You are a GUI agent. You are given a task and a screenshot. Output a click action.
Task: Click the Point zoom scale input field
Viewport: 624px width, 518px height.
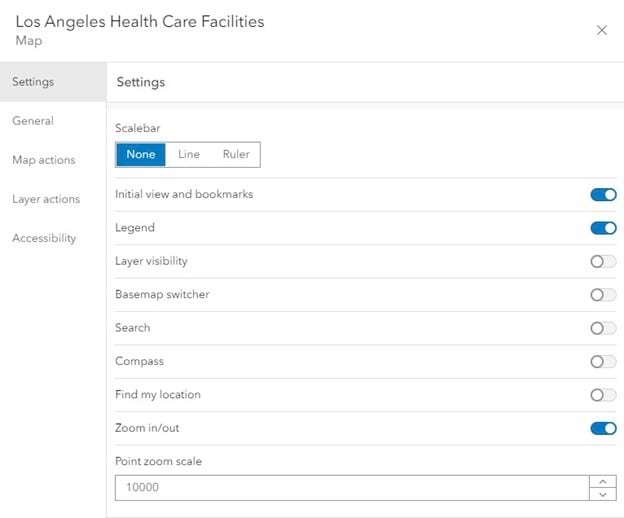pos(350,487)
